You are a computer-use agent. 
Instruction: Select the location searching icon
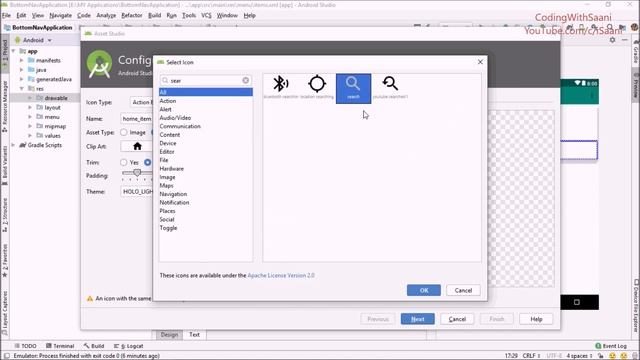tap(317, 88)
